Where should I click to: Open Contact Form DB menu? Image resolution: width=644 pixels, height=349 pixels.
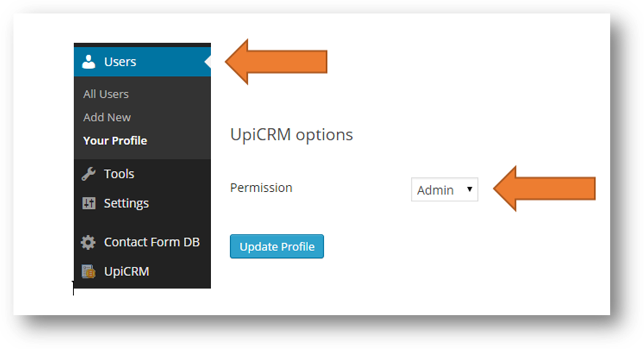[x=142, y=242]
